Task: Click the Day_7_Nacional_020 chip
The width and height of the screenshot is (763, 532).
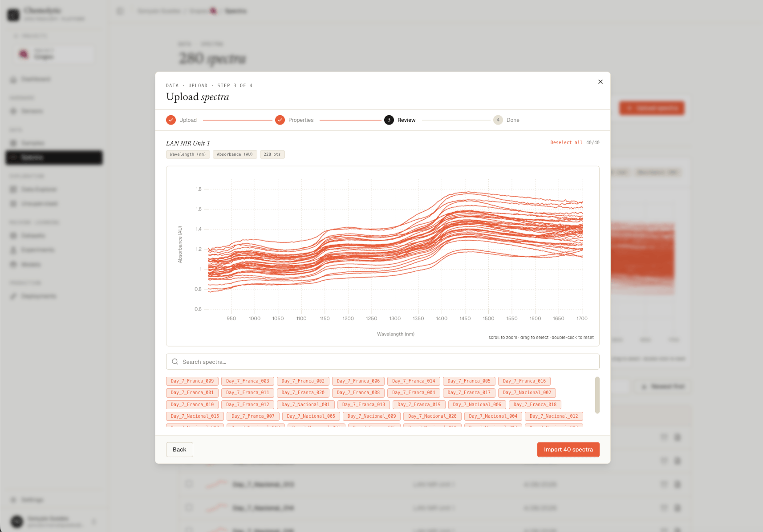Action: pos(433,416)
